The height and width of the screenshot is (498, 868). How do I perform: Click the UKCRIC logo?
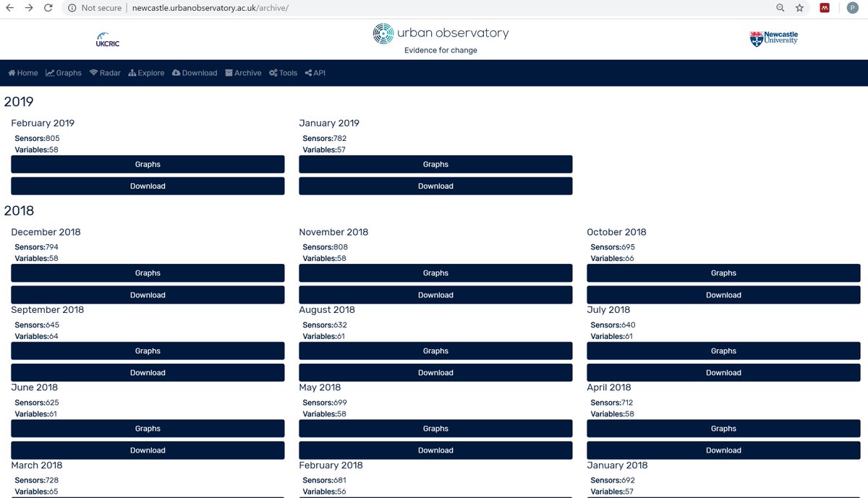click(x=107, y=39)
